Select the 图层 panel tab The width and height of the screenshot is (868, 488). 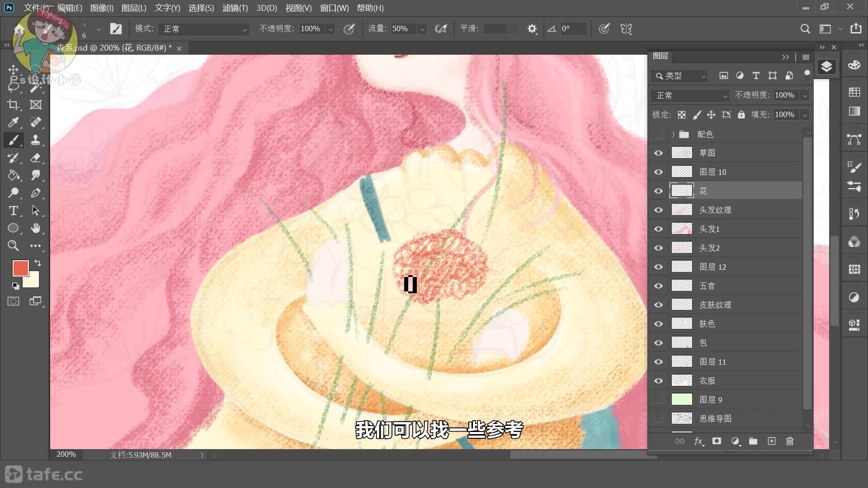coord(660,56)
